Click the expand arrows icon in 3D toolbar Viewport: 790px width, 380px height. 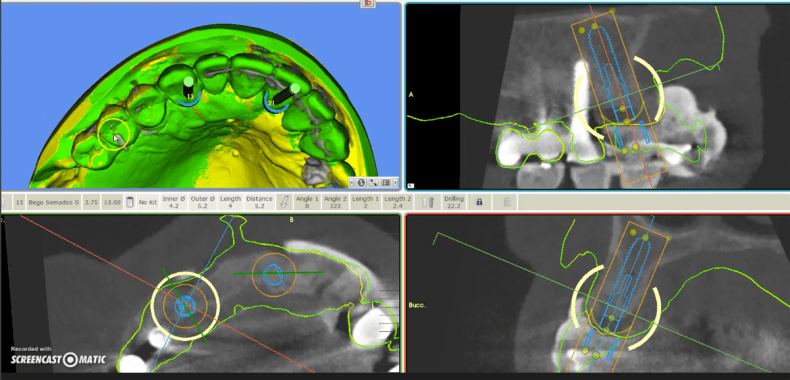tap(374, 182)
